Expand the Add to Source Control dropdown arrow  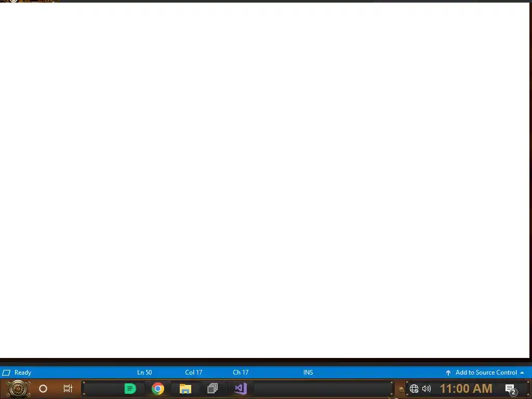click(x=522, y=373)
